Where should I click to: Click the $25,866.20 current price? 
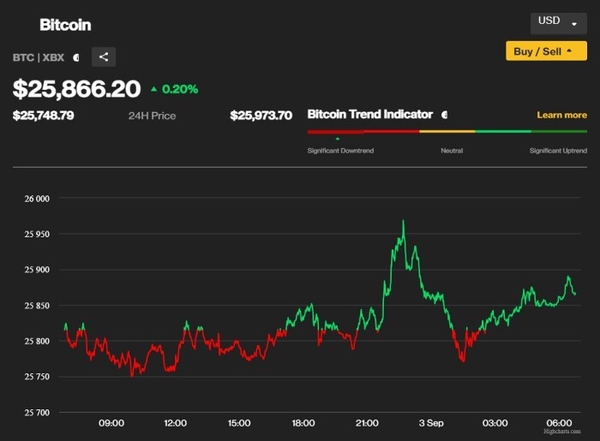77,89
